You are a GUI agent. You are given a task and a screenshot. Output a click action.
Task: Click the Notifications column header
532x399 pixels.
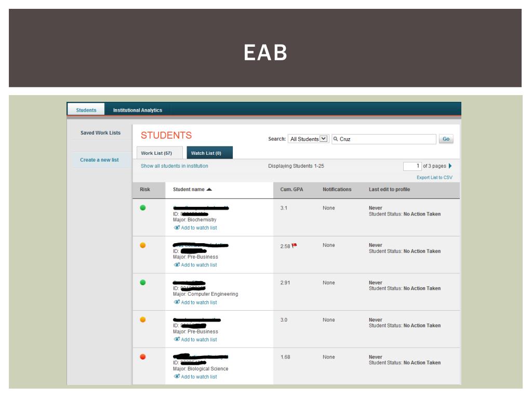tap(337, 189)
